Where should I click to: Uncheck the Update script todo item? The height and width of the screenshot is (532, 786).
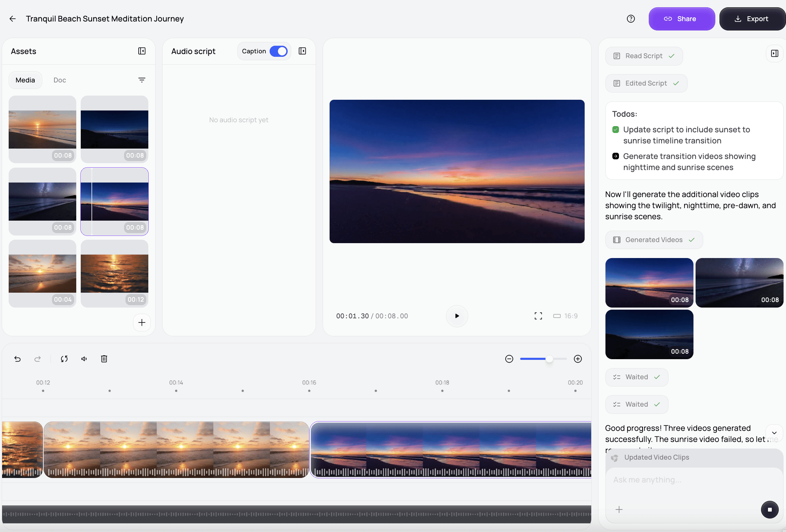point(615,130)
